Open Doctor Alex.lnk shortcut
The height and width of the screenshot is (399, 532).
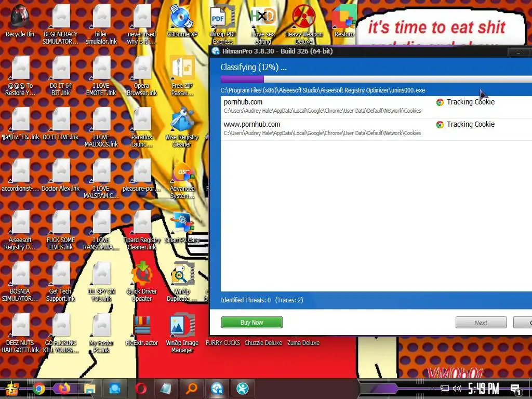click(x=60, y=176)
